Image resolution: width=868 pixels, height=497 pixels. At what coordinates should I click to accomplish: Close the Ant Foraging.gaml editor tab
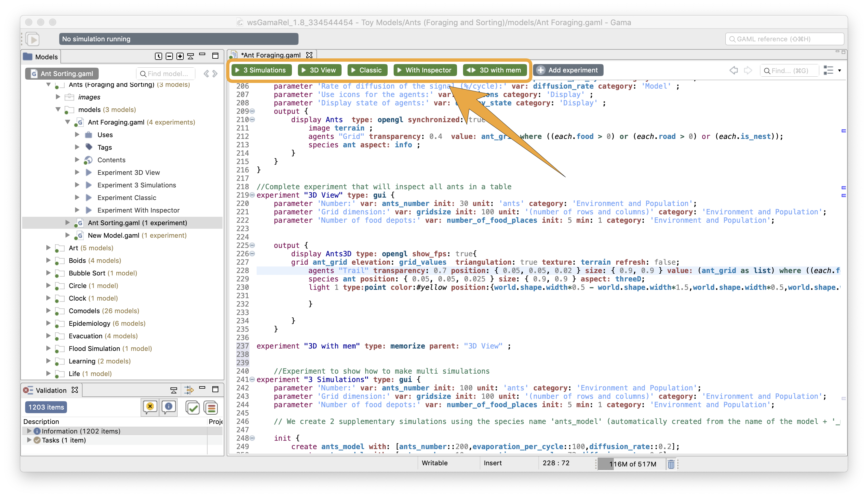click(x=309, y=55)
